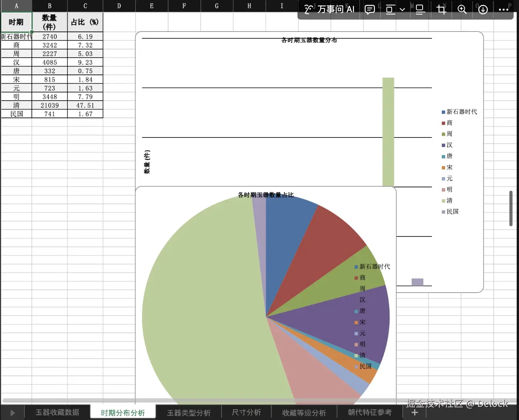This screenshot has width=519, height=420.
Task: Click the zoom-in magnifier icon
Action: (x=462, y=10)
